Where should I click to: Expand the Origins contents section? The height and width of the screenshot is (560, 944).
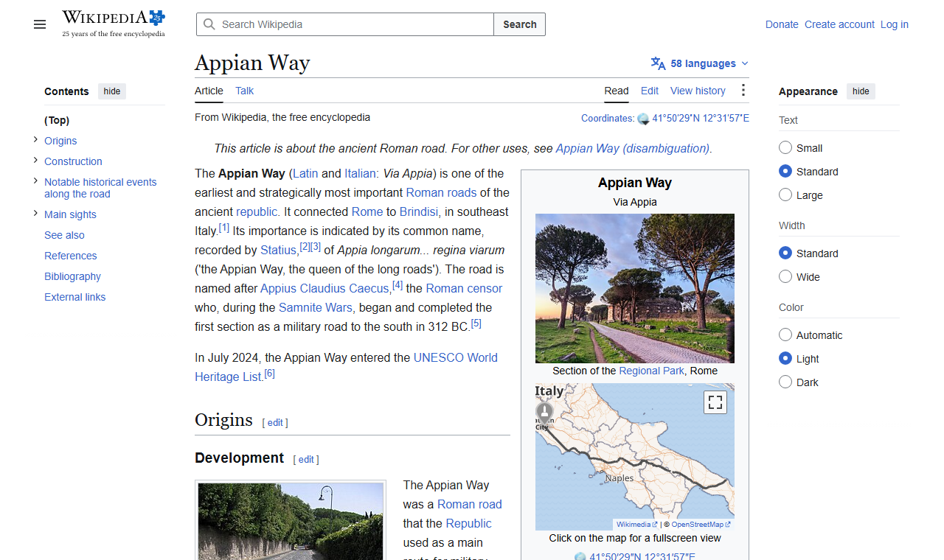pyautogui.click(x=35, y=139)
